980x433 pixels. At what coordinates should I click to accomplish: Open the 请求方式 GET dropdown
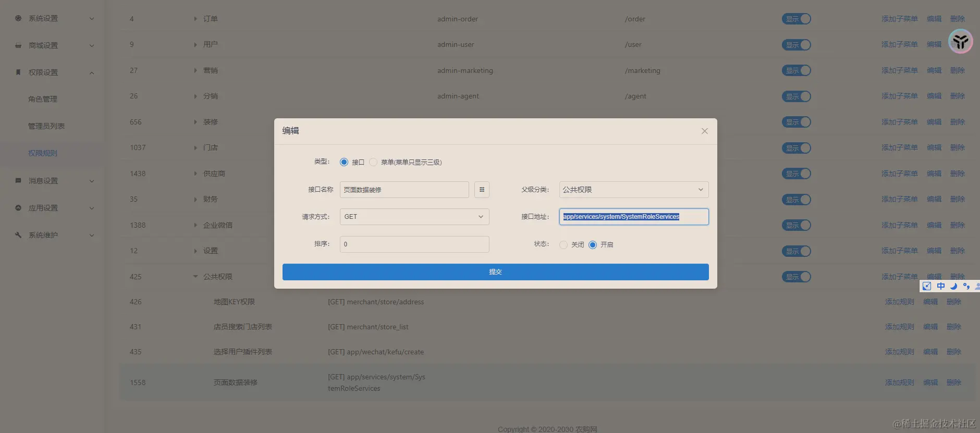[414, 217]
